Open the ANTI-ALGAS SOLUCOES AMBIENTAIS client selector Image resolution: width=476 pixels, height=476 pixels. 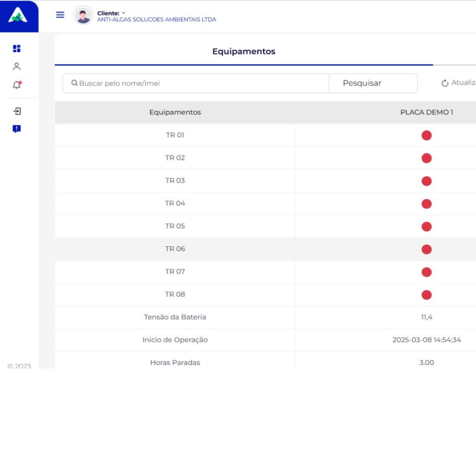click(x=156, y=20)
